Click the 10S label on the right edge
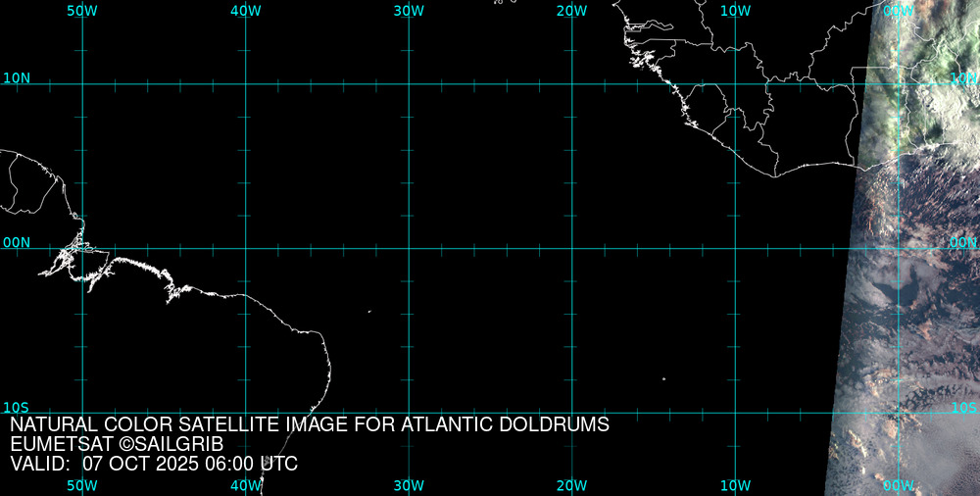The width and height of the screenshot is (980, 496). coord(963,407)
